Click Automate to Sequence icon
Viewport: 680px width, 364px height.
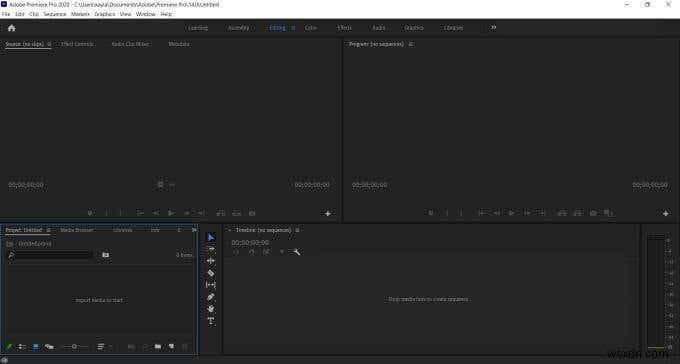click(x=131, y=347)
